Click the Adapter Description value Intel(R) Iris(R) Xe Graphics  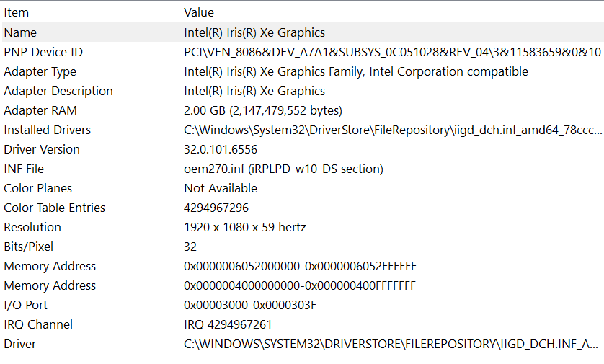[254, 91]
